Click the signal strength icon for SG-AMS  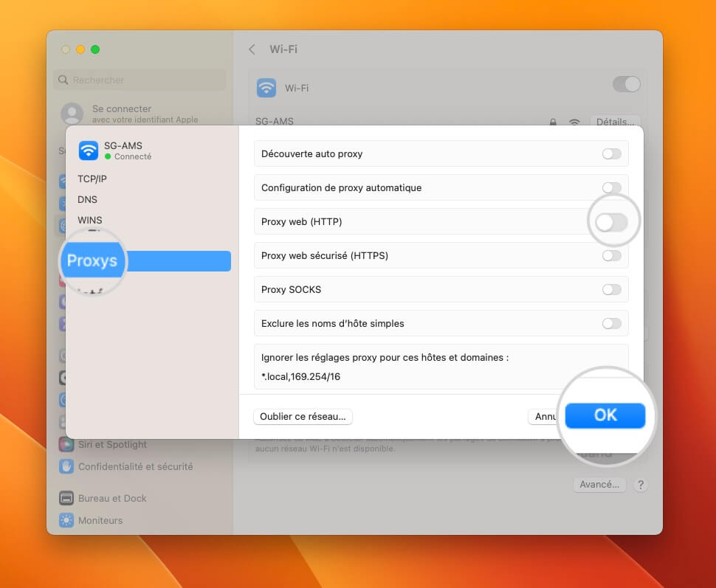(x=574, y=122)
